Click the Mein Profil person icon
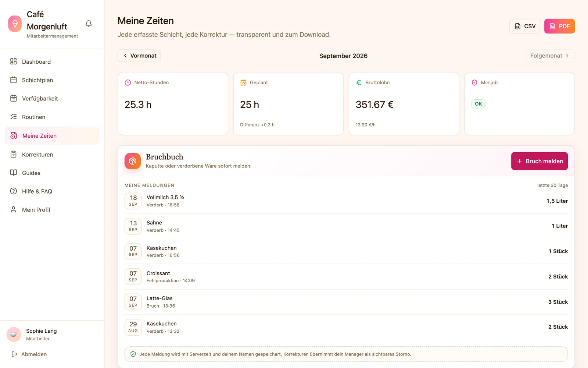 click(14, 209)
